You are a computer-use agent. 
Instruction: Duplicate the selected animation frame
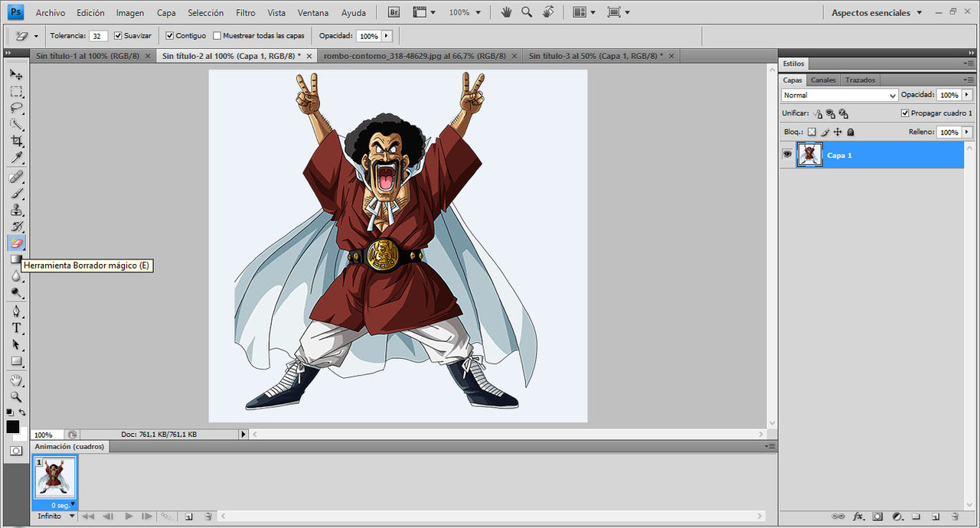tap(188, 517)
